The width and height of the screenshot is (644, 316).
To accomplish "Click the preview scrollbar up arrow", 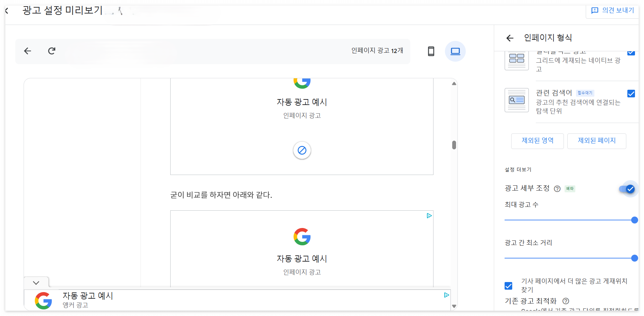I will [454, 84].
